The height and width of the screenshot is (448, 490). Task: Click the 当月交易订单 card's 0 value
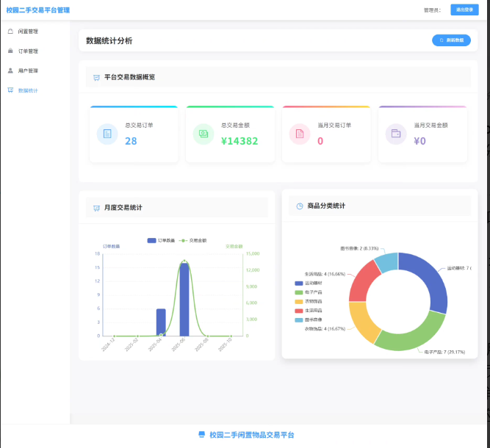coord(320,141)
